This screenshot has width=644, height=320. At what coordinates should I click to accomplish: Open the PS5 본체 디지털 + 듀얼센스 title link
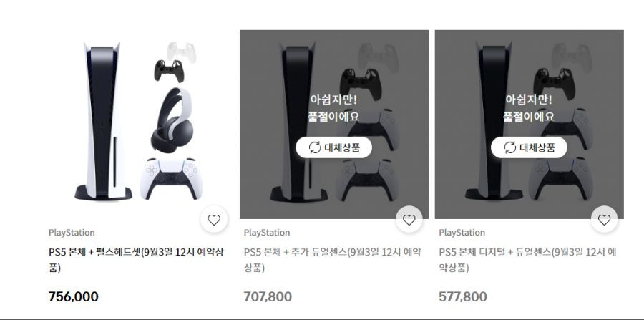pyautogui.click(x=528, y=260)
